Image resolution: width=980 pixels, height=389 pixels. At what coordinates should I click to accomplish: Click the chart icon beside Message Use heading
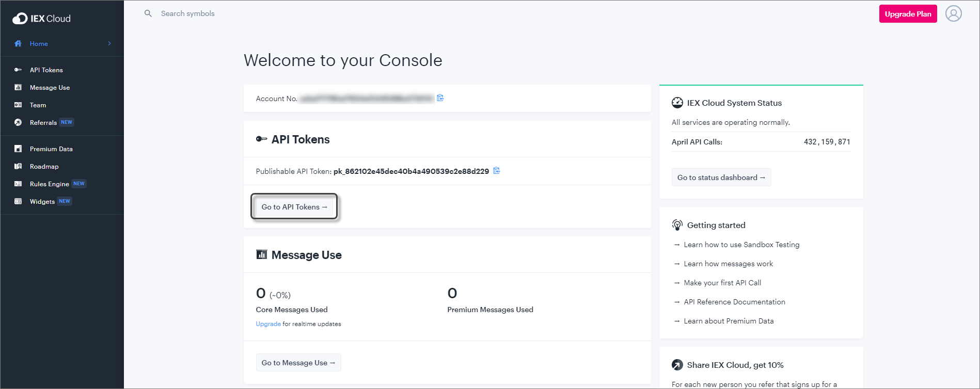261,254
